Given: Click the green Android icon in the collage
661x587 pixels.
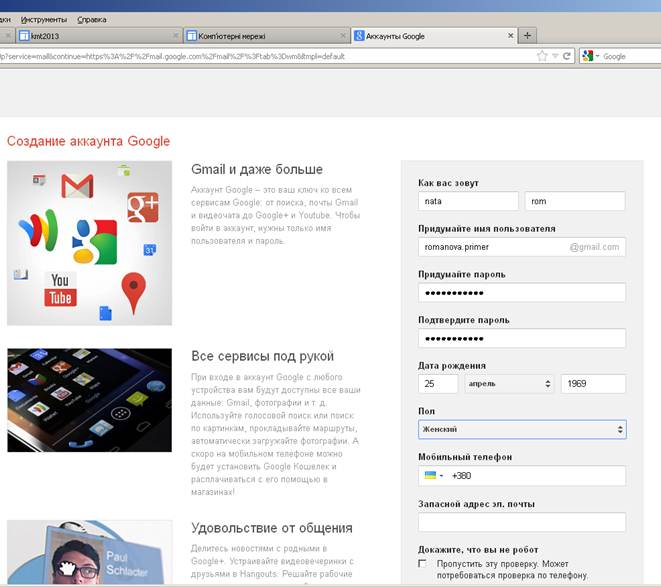Looking at the screenshot, I should tap(124, 170).
